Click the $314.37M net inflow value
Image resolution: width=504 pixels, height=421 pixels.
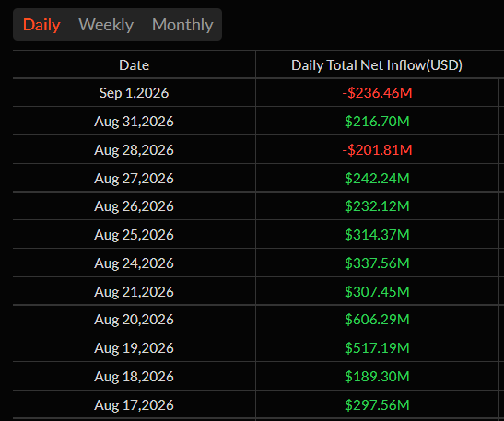(x=377, y=235)
